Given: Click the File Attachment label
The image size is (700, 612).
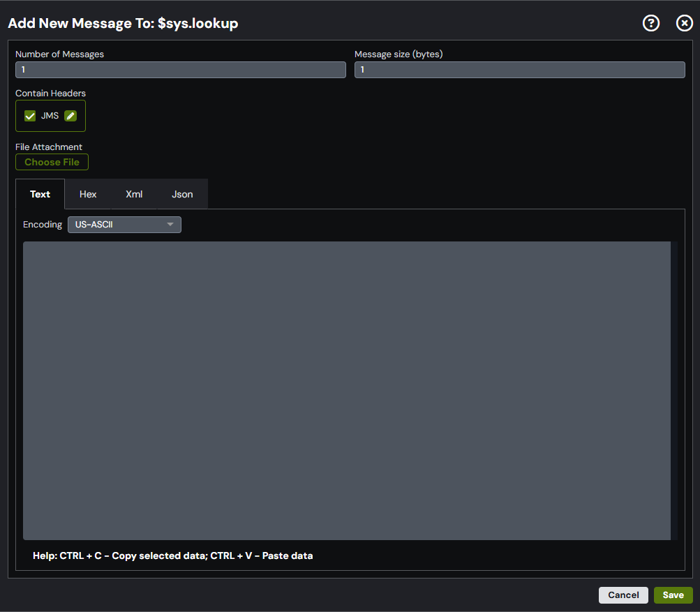Looking at the screenshot, I should click(x=49, y=147).
